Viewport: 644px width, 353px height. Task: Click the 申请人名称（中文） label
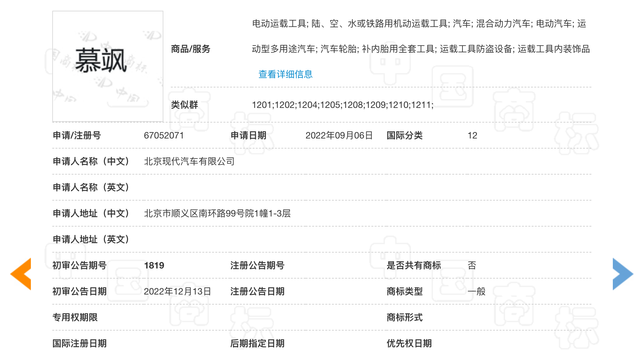point(91,161)
